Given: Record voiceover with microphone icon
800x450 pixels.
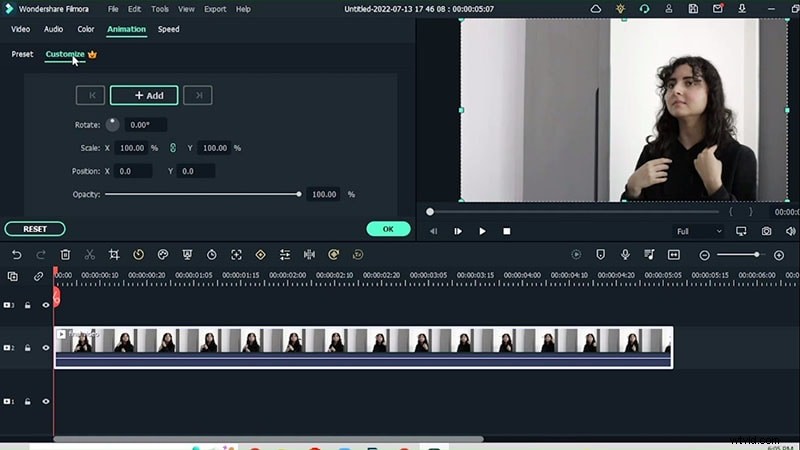Looking at the screenshot, I should pos(625,255).
